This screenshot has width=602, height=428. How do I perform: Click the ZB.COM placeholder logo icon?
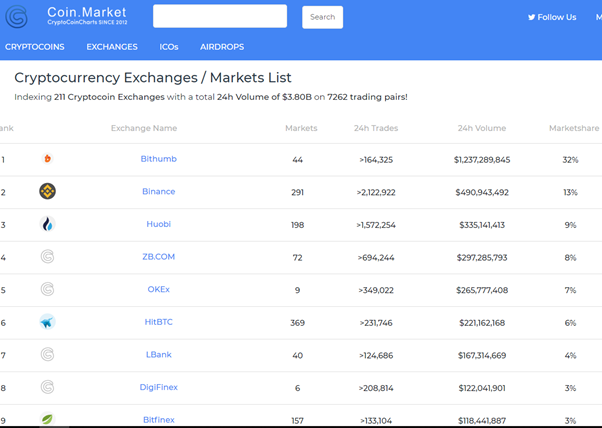47,257
